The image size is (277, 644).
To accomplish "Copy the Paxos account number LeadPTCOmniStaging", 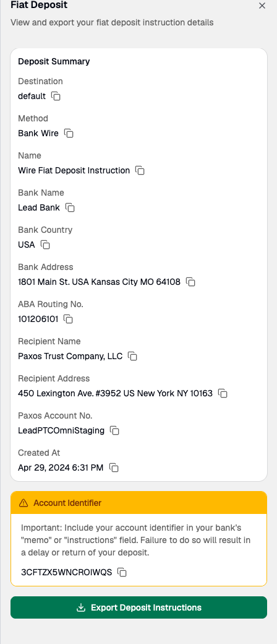I will click(x=115, y=430).
